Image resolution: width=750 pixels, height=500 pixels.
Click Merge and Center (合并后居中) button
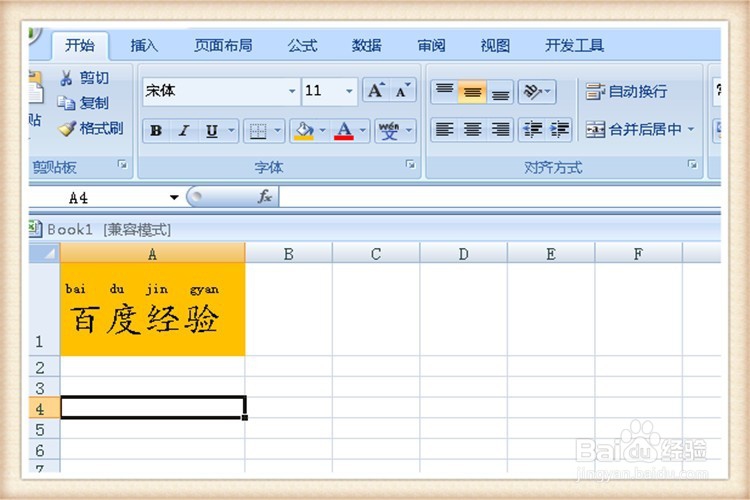pos(634,129)
